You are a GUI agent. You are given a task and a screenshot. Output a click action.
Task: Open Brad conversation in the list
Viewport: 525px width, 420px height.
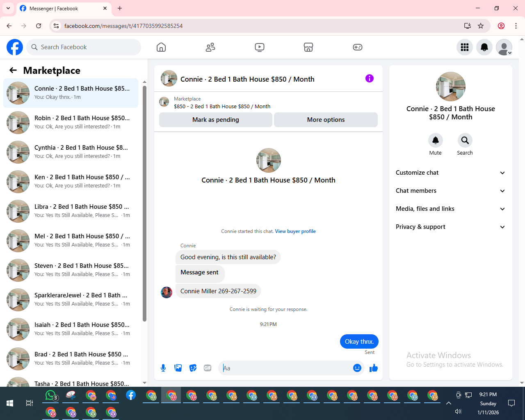pyautogui.click(x=71, y=359)
